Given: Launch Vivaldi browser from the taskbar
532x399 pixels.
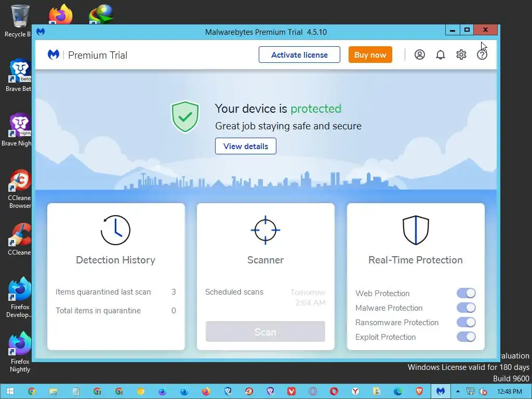Looking at the screenshot, I should 291,392.
